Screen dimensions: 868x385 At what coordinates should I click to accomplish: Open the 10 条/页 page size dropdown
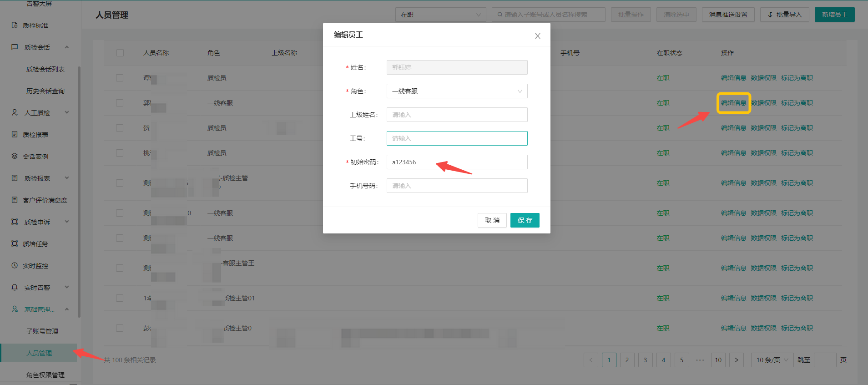click(x=772, y=360)
